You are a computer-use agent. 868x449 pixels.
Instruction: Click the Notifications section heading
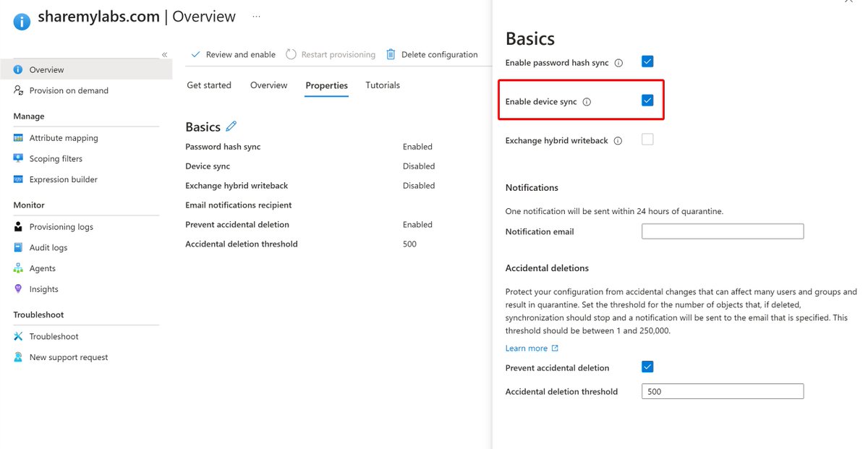point(532,188)
